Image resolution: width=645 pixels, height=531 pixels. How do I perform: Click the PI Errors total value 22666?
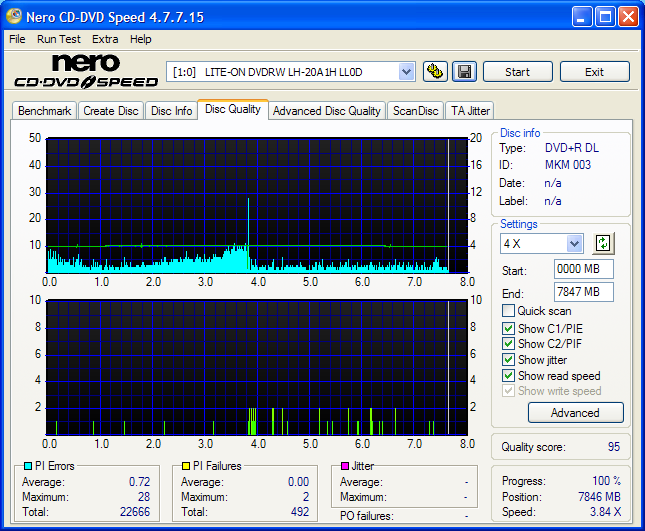(135, 512)
